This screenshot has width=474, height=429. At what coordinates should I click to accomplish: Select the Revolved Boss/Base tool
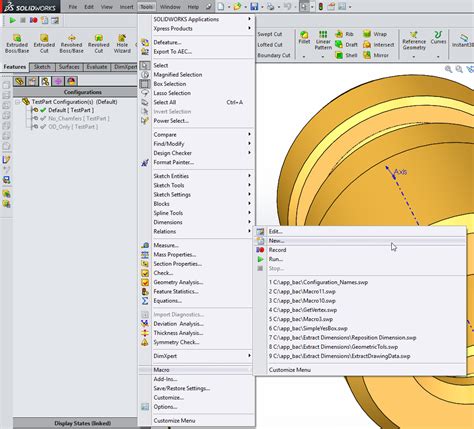tap(71, 43)
